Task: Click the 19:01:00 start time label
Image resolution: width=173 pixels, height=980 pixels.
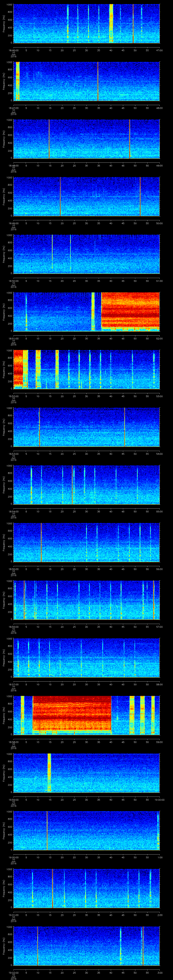Action: click(x=13, y=915)
